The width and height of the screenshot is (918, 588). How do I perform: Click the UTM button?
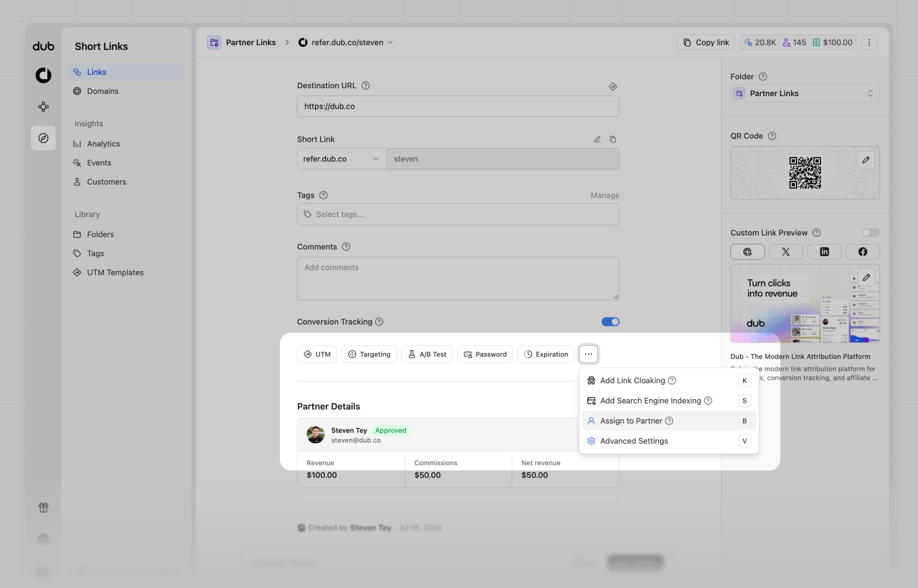317,354
